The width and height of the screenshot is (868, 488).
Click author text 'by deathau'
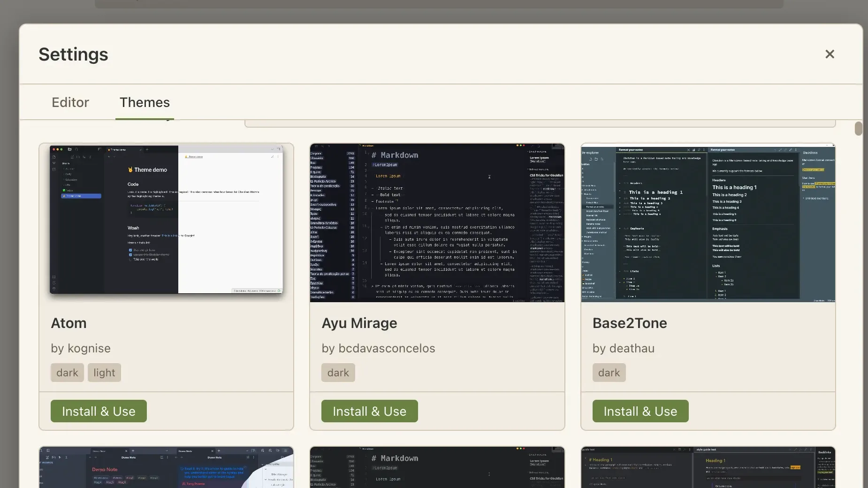624,348
